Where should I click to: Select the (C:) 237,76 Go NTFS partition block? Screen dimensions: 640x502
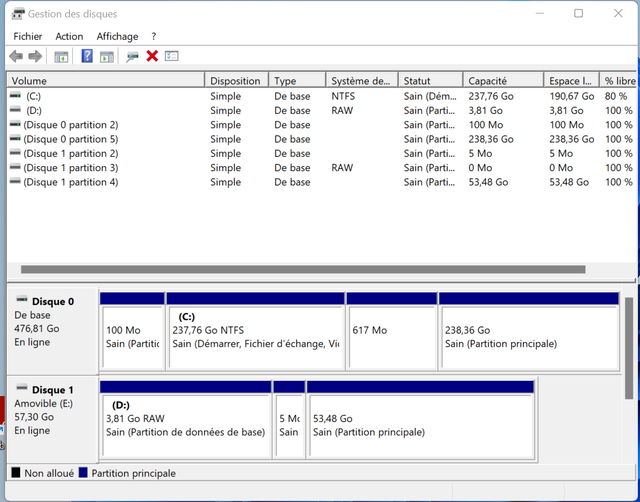pyautogui.click(x=256, y=331)
